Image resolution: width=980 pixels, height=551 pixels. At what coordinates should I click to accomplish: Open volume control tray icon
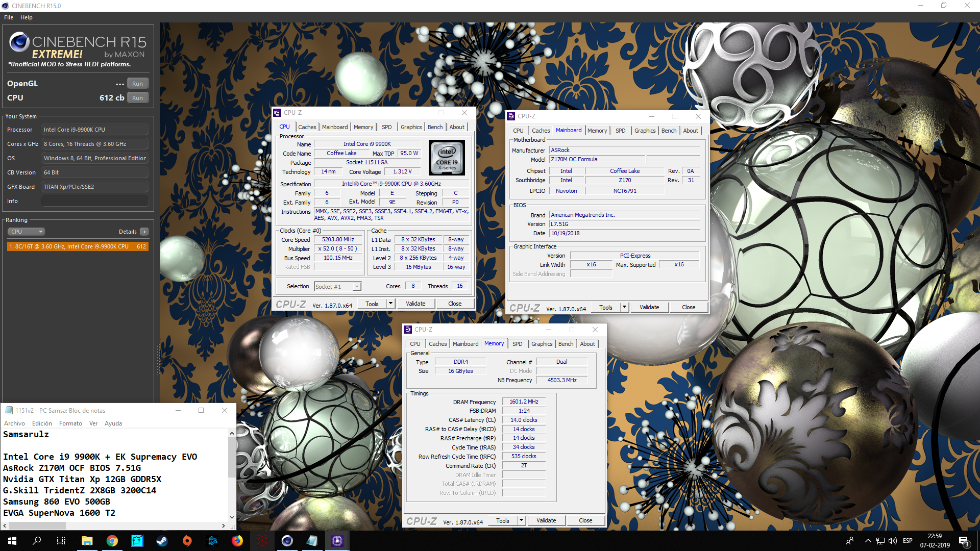tap(893, 541)
